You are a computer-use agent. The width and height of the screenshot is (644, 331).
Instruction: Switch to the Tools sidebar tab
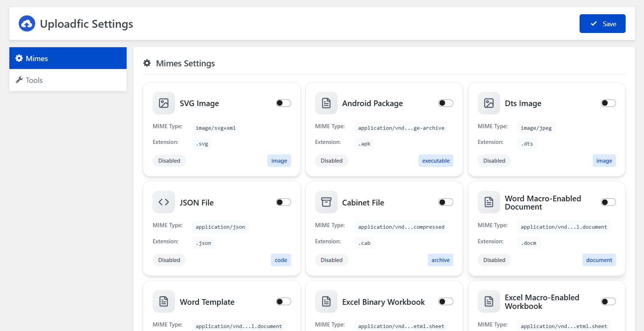(x=68, y=80)
